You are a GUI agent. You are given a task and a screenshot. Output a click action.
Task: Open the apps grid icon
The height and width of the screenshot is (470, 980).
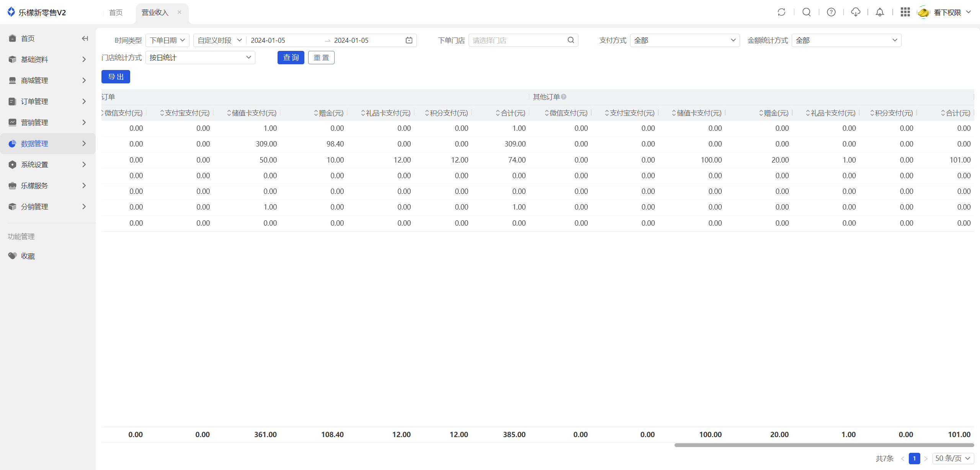(x=905, y=12)
